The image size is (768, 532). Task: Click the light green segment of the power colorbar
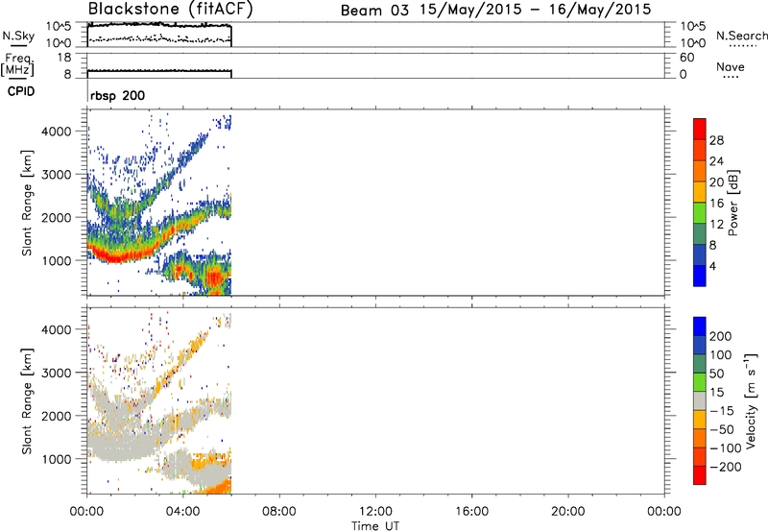[700, 212]
